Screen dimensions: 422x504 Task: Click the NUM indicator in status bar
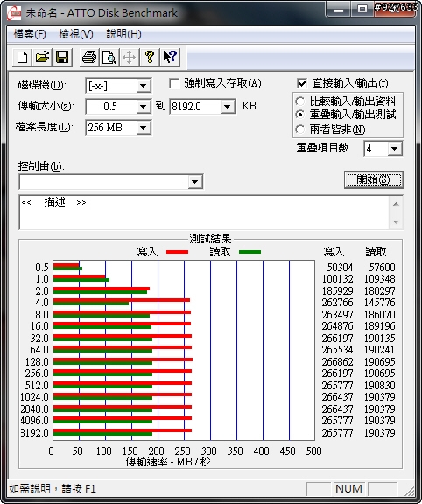(349, 489)
